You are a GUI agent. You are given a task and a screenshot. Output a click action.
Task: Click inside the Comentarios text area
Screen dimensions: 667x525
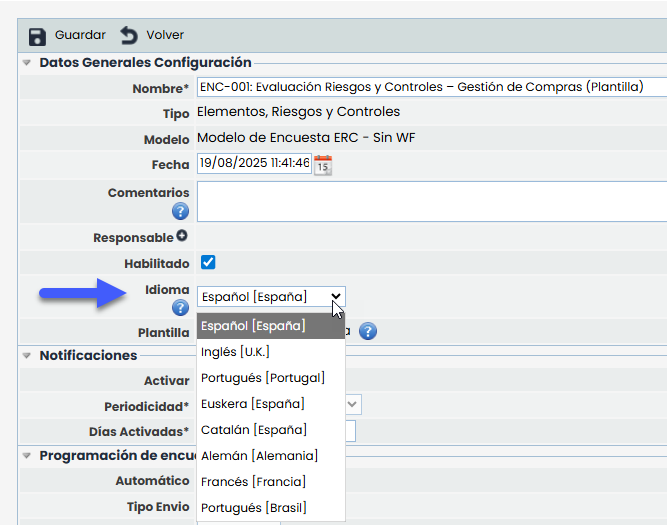coord(430,200)
